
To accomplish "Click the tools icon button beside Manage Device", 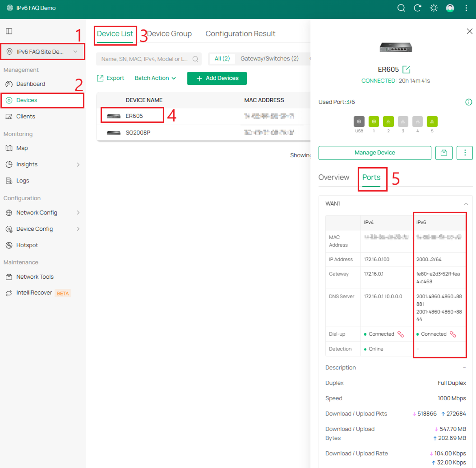I will [444, 153].
